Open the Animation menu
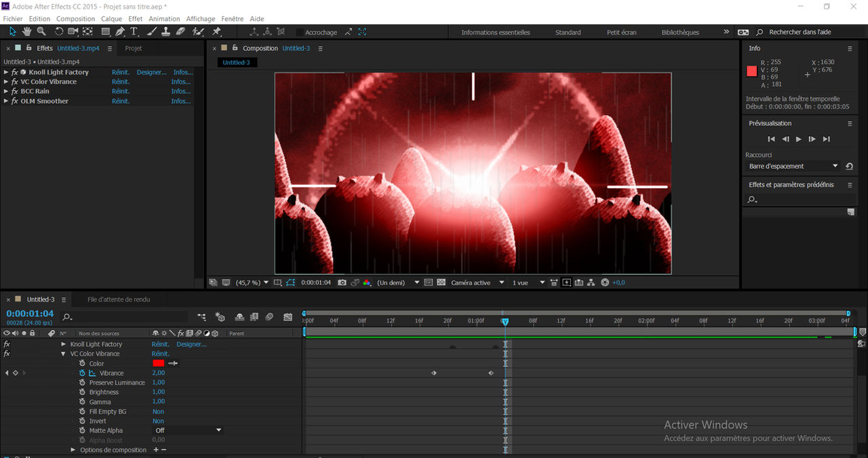 pos(164,19)
